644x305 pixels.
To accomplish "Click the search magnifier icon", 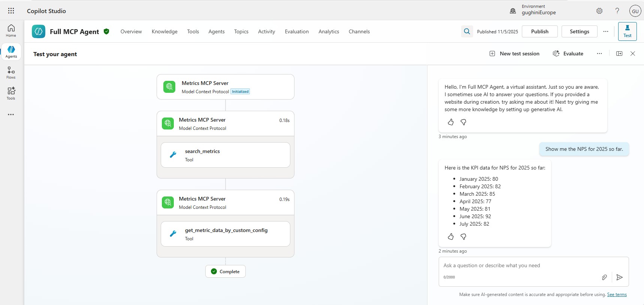I will (x=467, y=31).
